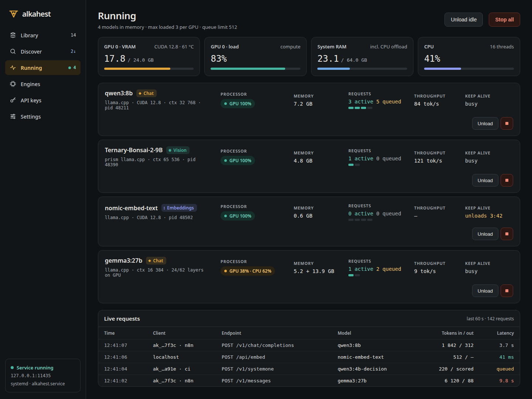The height and width of the screenshot is (399, 532).
Task: Click the GPU 0 VRAM usage bar
Action: pos(149,69)
